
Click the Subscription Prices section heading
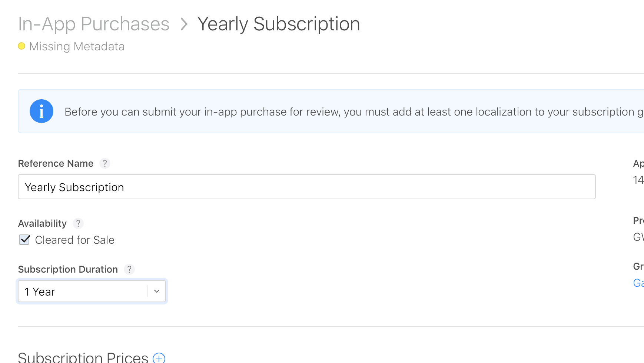tap(83, 358)
